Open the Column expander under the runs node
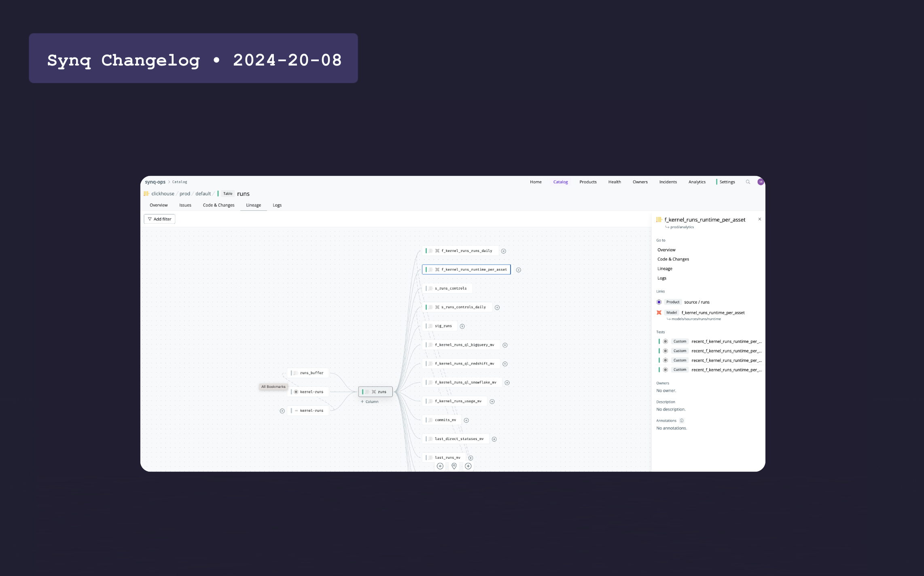The width and height of the screenshot is (924, 576). point(369,402)
